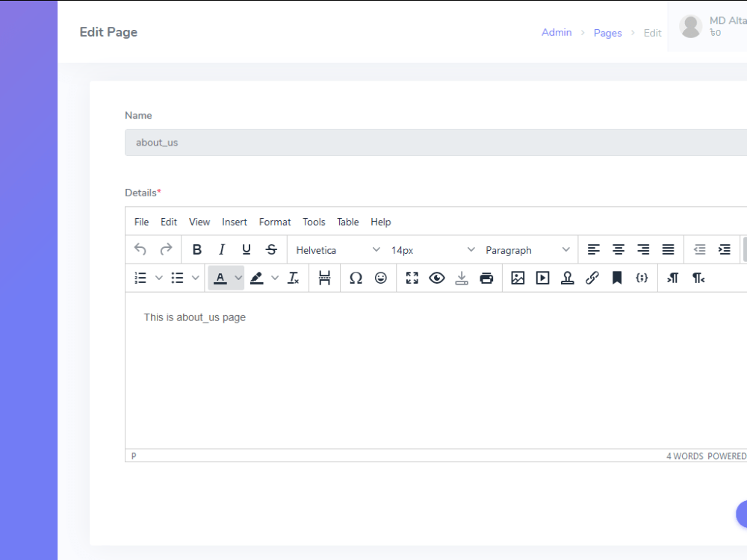Click the 'This is about_us page' text
Viewport: 747px width, 560px height.
(195, 317)
